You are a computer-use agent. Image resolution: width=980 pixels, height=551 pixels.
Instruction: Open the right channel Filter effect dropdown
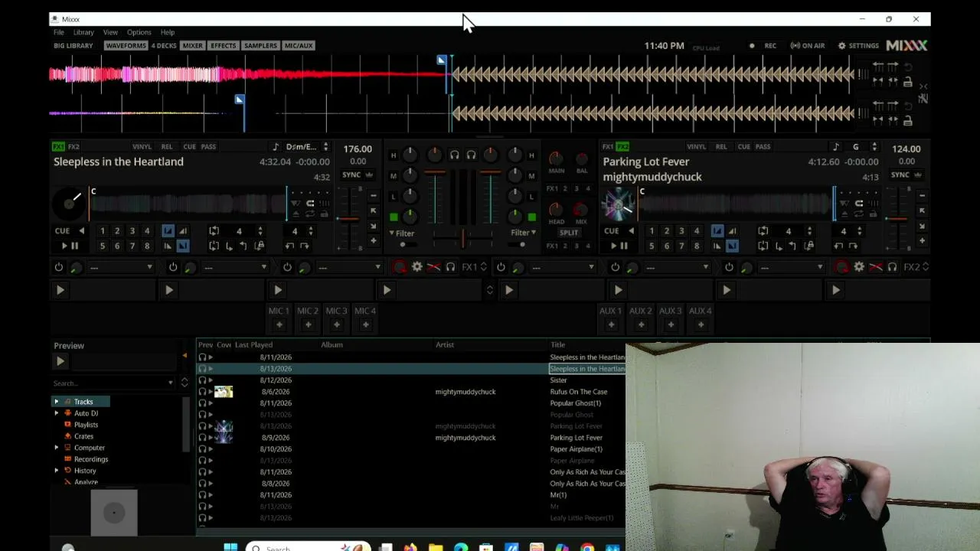(523, 233)
